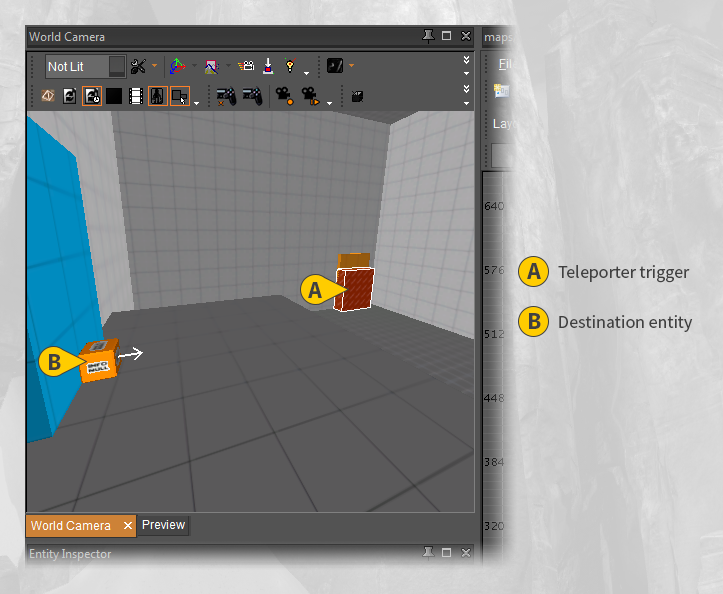The image size is (723, 594).
Task: Click the drop-to-floor down-arrow icon
Action: click(x=268, y=66)
